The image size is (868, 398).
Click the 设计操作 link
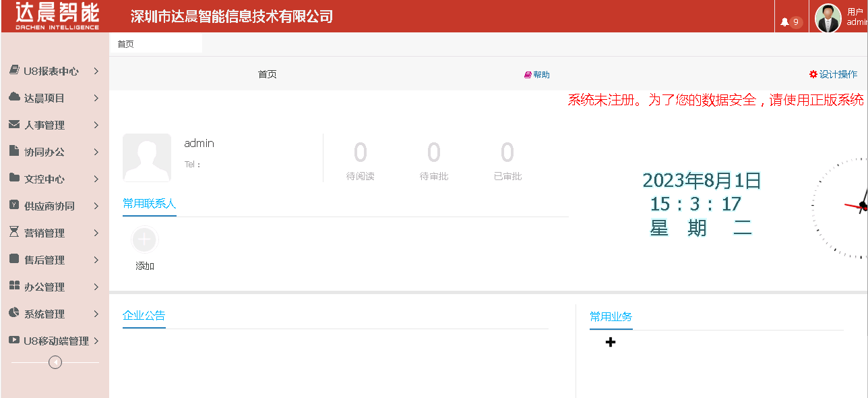pos(838,74)
